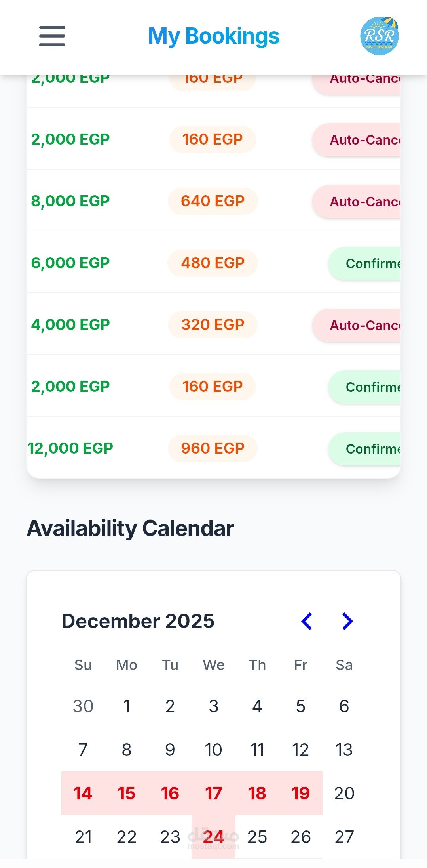Image resolution: width=427 pixels, height=868 pixels.
Task: Click the 640 EGP commission badge
Action: [213, 201]
